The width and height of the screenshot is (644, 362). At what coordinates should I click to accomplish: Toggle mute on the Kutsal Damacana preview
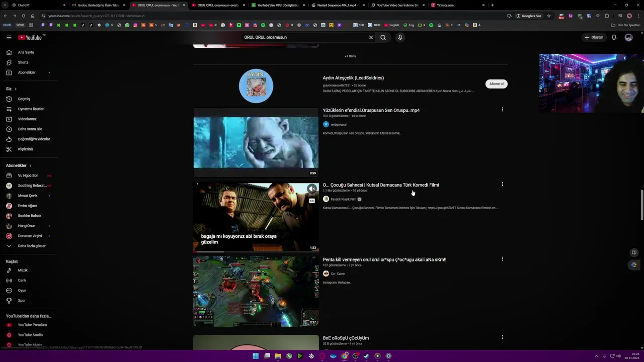coord(312,189)
